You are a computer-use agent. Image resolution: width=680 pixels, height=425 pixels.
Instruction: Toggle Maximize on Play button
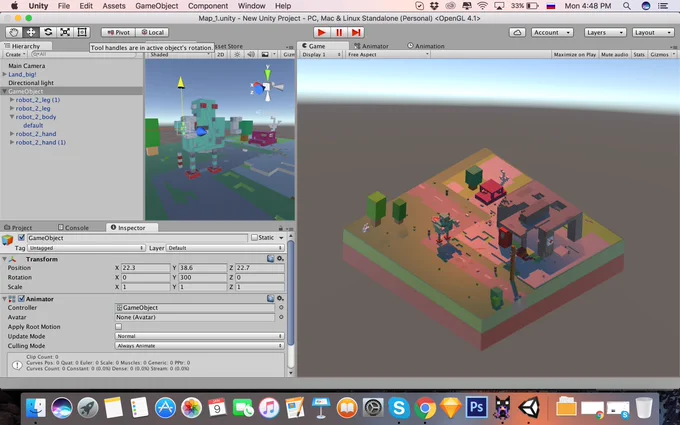(x=575, y=55)
